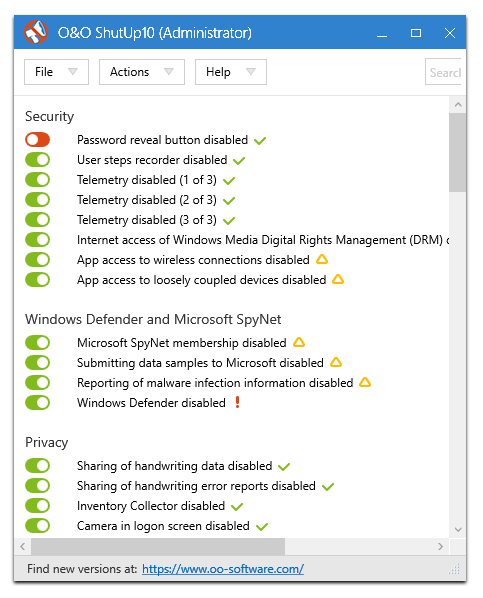Click in the Search input field
Screen dimensions: 483x598
(443, 72)
